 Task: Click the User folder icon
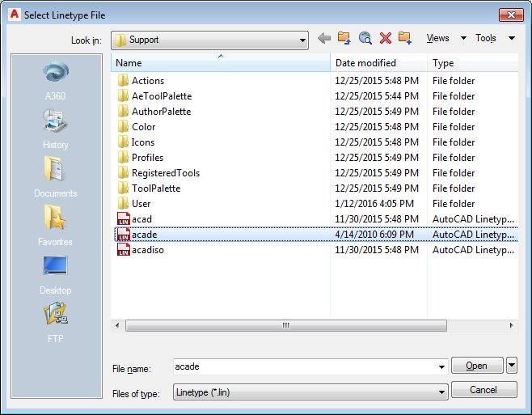[x=123, y=203]
